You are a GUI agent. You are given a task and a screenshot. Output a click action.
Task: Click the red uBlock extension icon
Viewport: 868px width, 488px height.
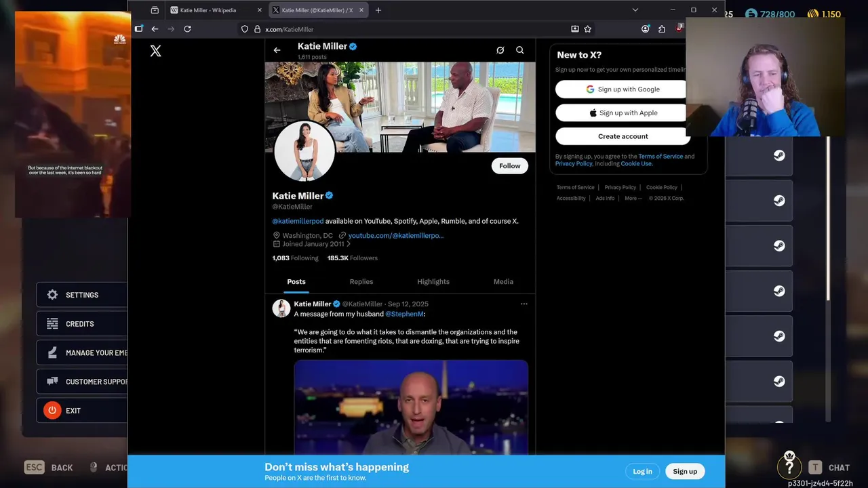679,29
